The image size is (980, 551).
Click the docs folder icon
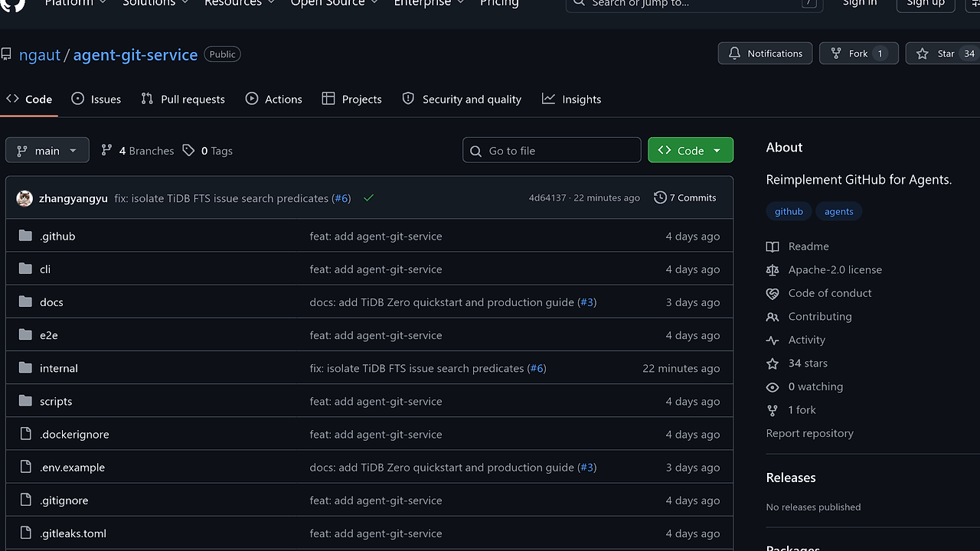[x=25, y=302]
